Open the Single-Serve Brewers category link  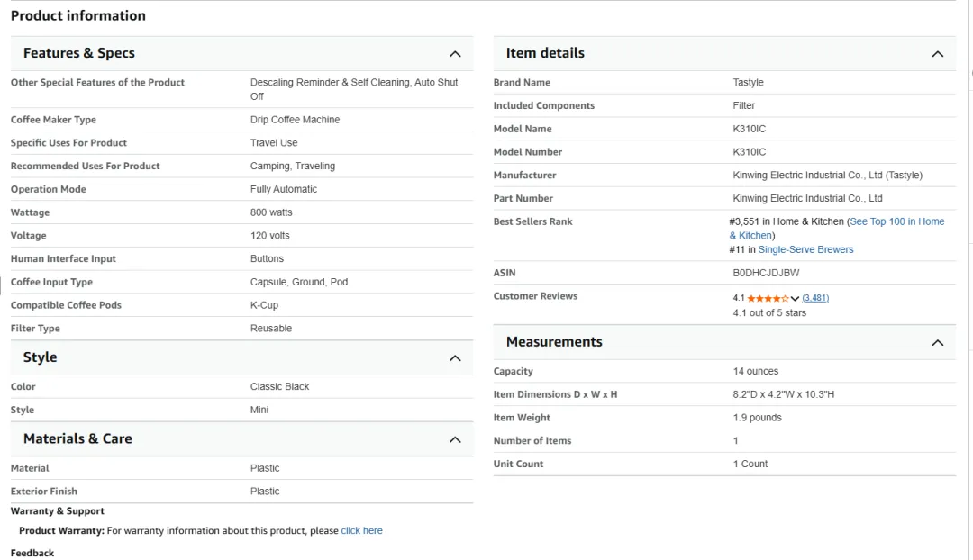point(805,249)
